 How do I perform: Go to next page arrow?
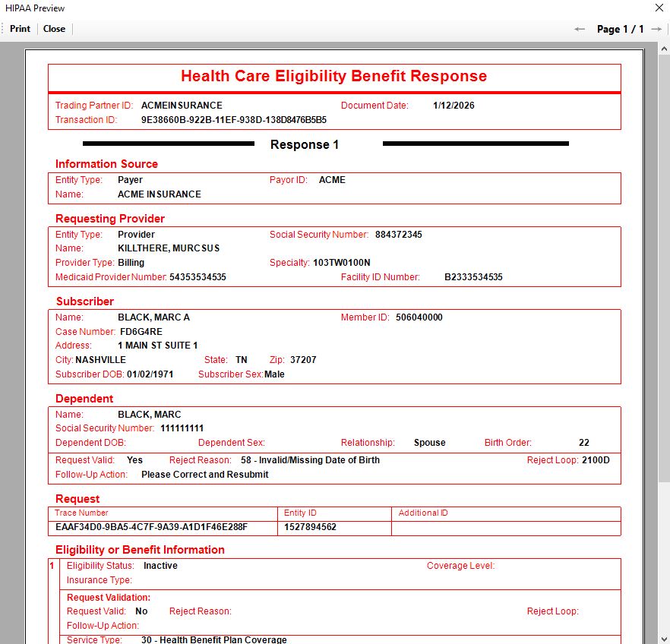[x=656, y=30]
